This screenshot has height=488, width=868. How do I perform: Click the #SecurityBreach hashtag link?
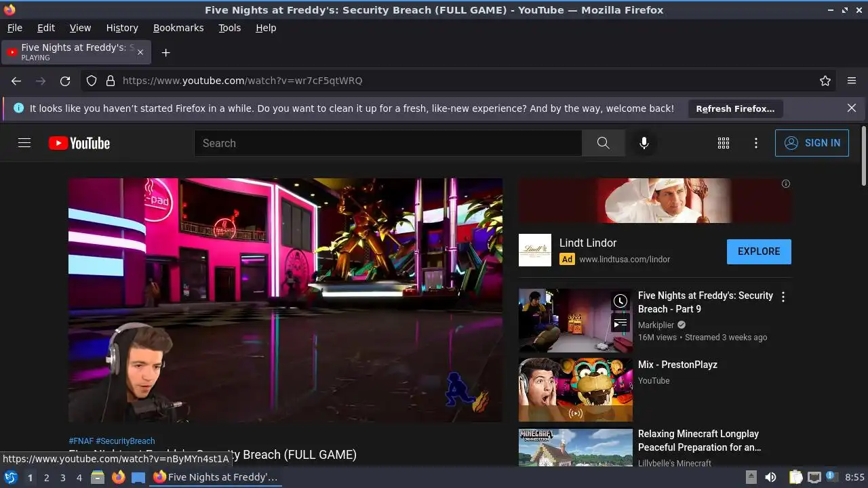click(125, 441)
